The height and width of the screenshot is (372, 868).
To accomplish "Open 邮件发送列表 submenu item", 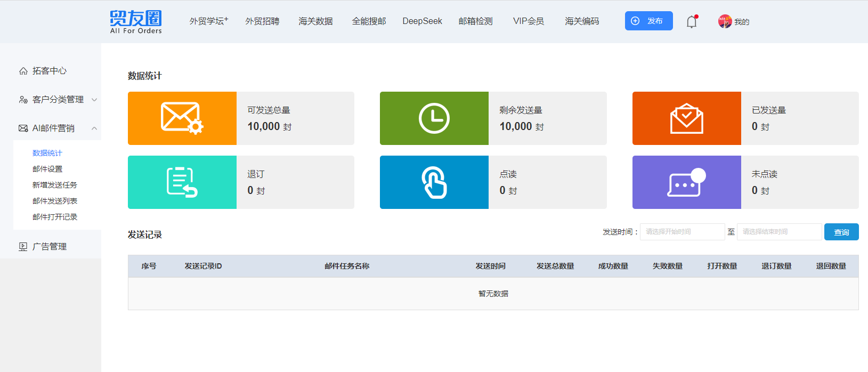I will [x=55, y=201].
